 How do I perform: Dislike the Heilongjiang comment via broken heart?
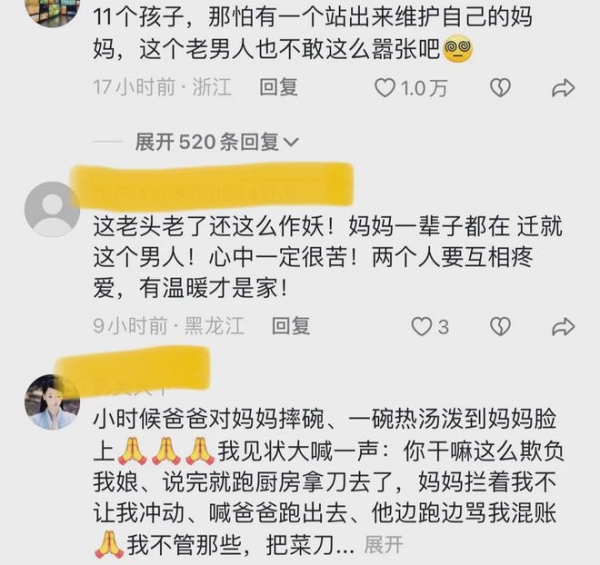pyautogui.click(x=501, y=327)
